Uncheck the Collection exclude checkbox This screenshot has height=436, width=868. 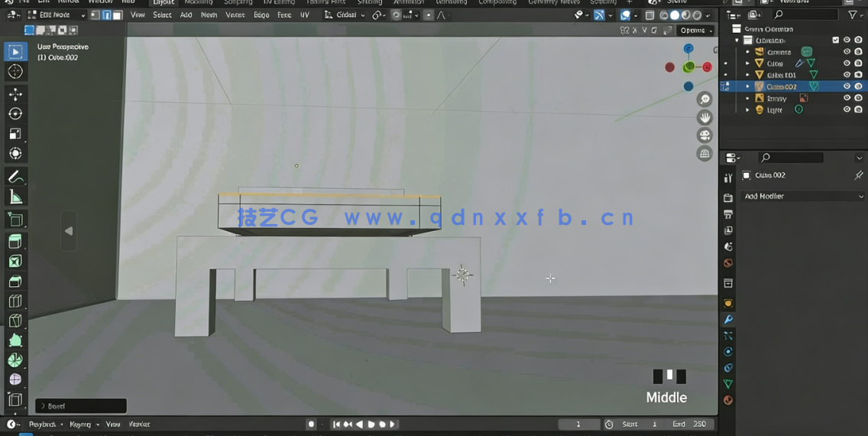point(836,40)
